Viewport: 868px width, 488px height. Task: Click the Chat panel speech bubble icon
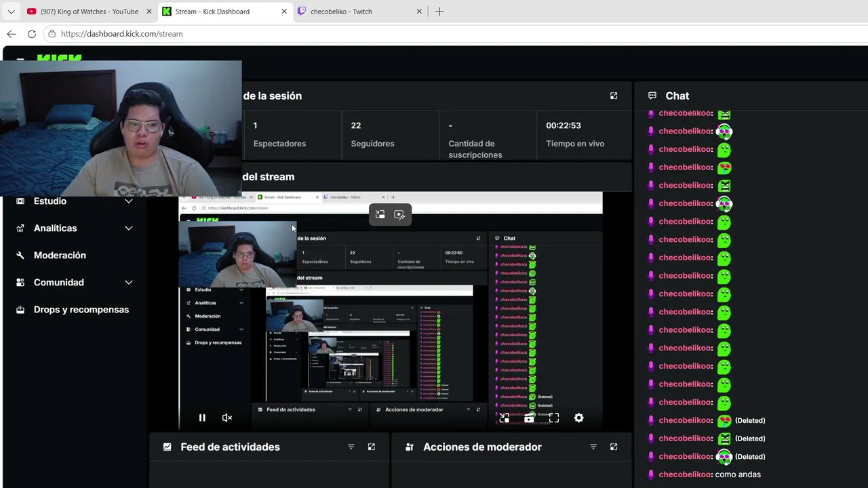point(652,96)
